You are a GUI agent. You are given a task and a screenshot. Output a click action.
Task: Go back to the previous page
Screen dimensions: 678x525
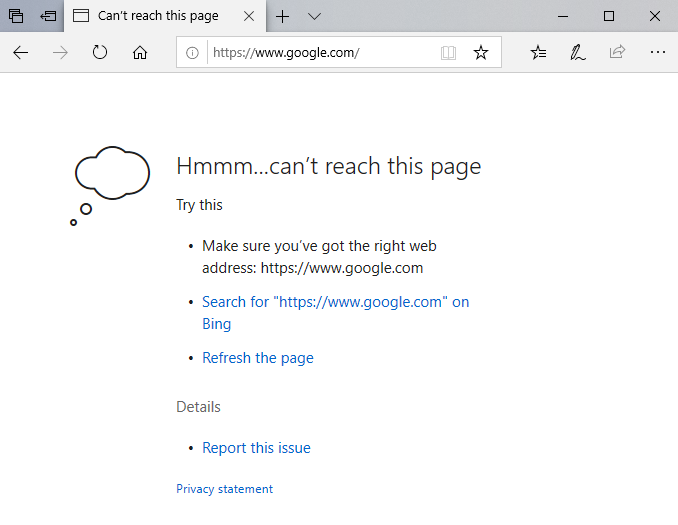[20, 53]
